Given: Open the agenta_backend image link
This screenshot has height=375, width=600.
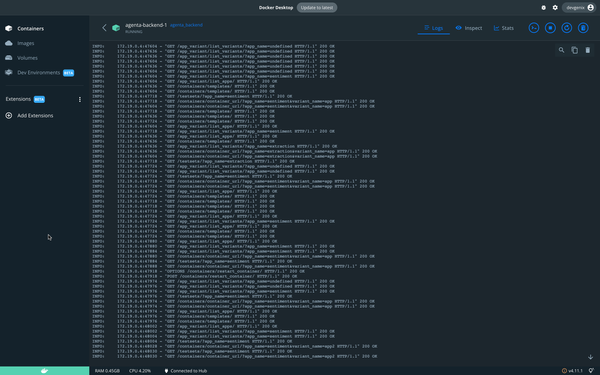Looking at the screenshot, I should [x=186, y=25].
